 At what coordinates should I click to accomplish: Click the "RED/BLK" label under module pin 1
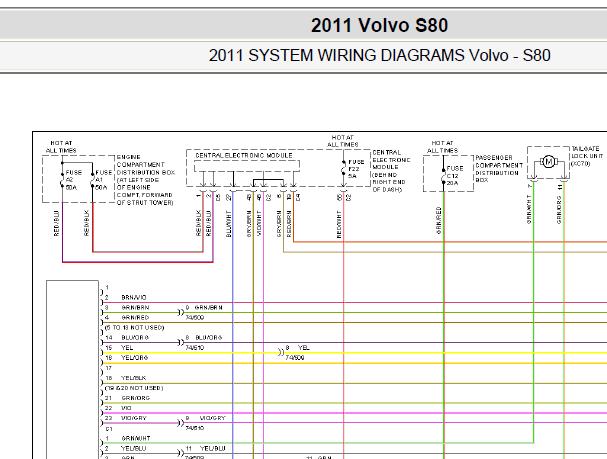click(199, 223)
